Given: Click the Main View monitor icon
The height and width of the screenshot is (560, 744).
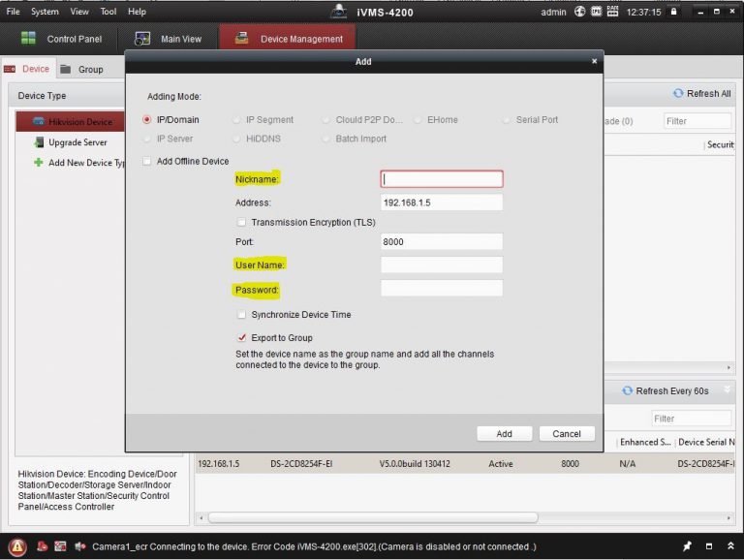Looking at the screenshot, I should coord(142,39).
